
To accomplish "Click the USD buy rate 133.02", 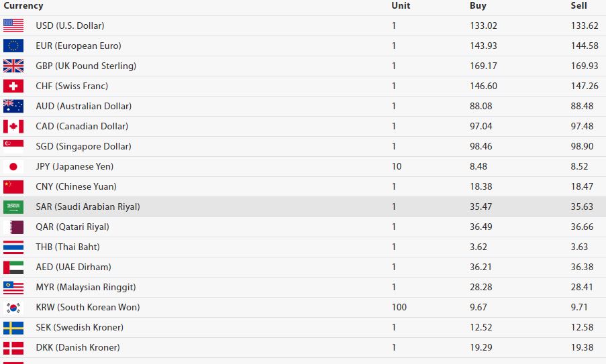I will click(483, 25).
